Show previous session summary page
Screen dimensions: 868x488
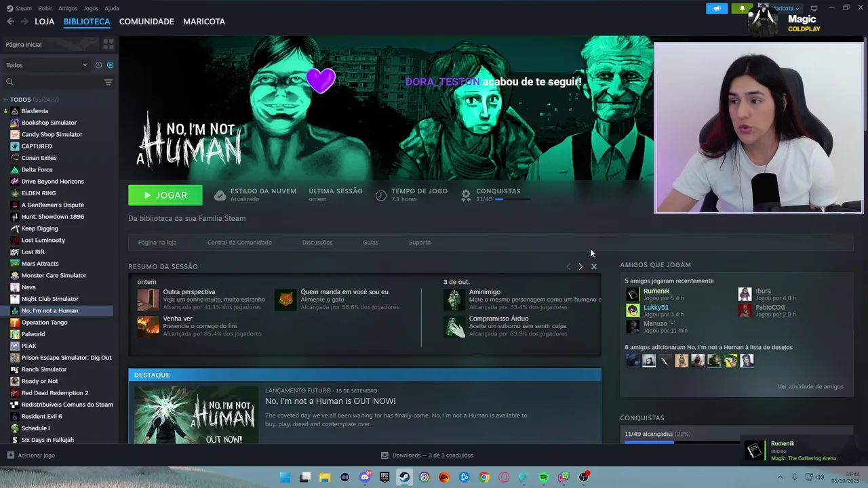point(568,266)
